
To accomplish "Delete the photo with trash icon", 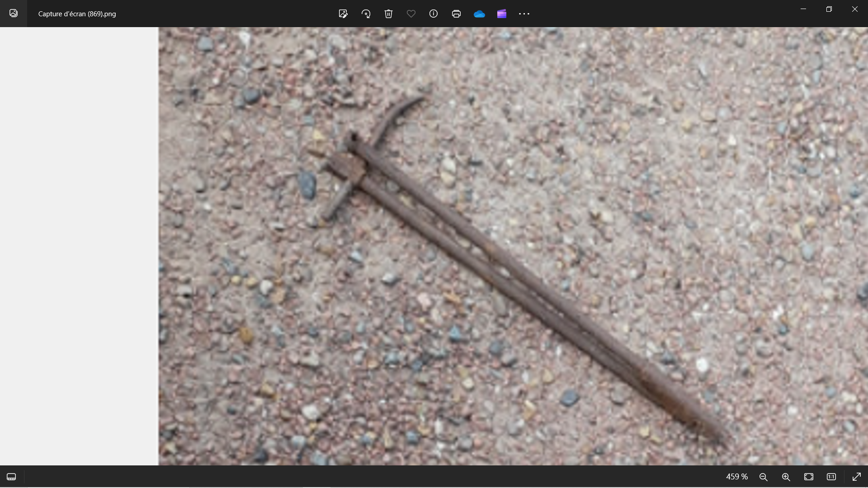I will point(388,14).
